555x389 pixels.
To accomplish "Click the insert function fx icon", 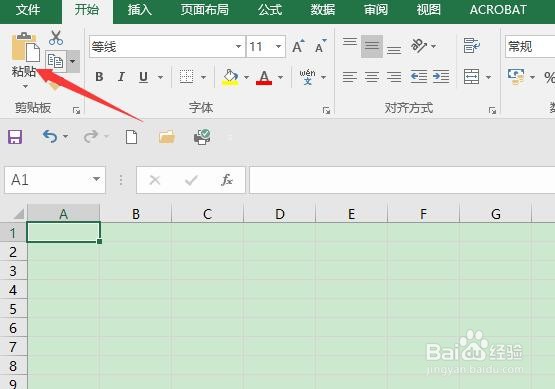I will point(227,180).
